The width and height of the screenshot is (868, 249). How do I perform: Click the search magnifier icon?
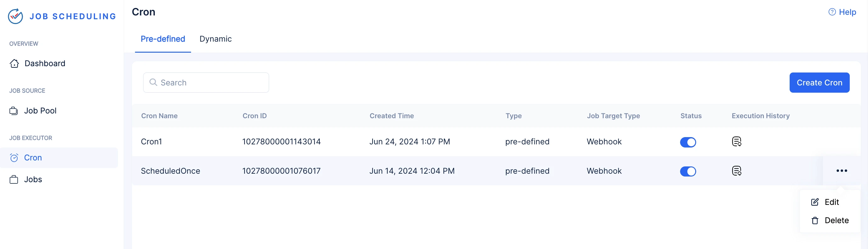(153, 82)
